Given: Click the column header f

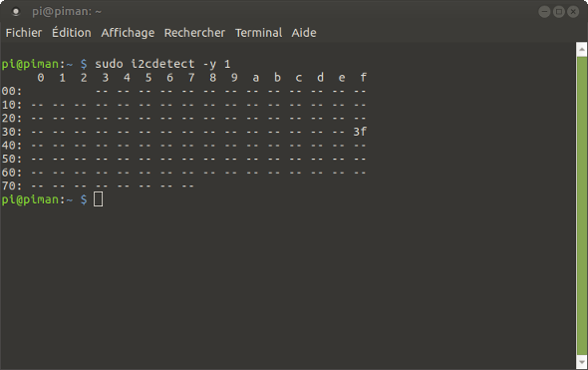Looking at the screenshot, I should pos(363,78).
